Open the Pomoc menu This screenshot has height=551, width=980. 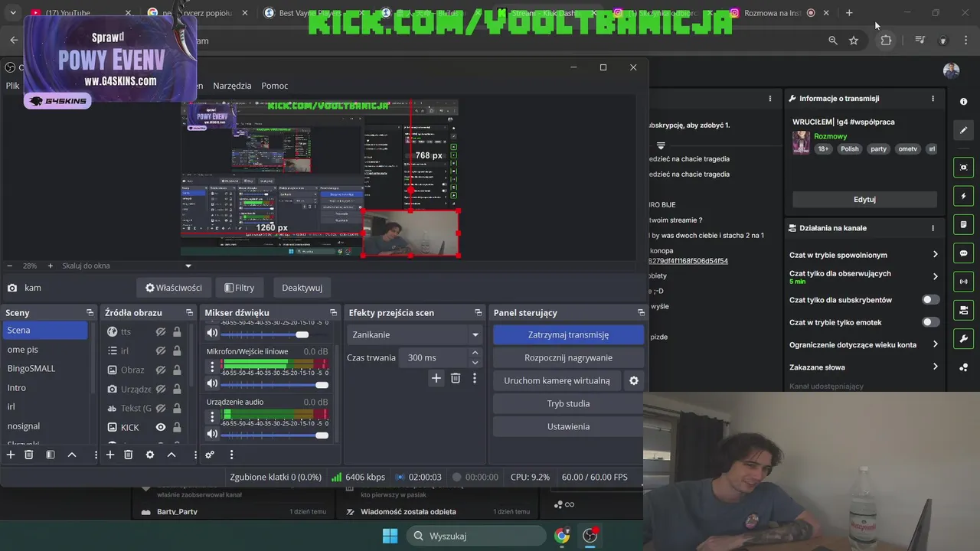(x=275, y=86)
